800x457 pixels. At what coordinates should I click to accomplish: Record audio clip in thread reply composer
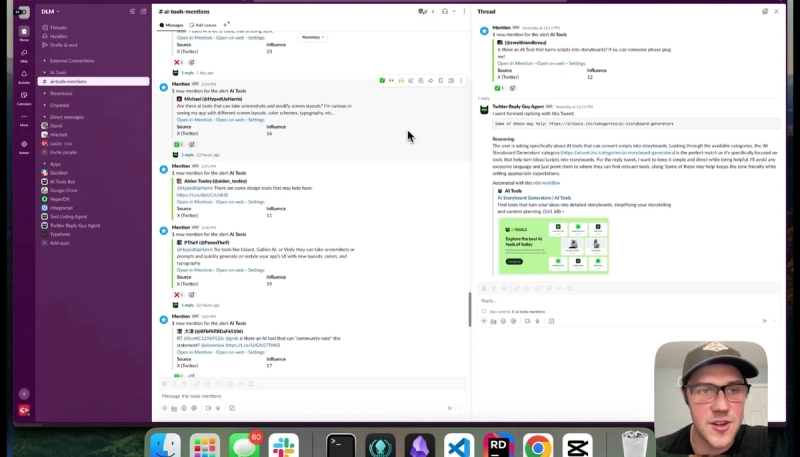pos(537,321)
